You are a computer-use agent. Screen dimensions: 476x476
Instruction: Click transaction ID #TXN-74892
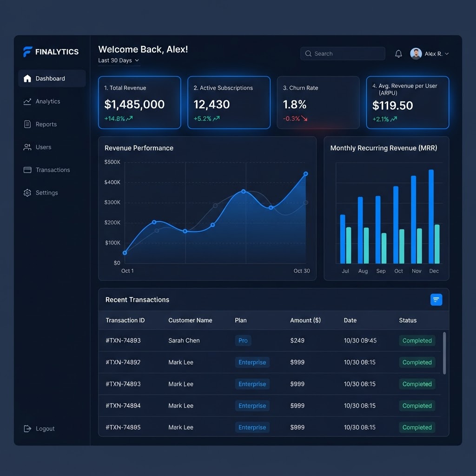coord(123,362)
